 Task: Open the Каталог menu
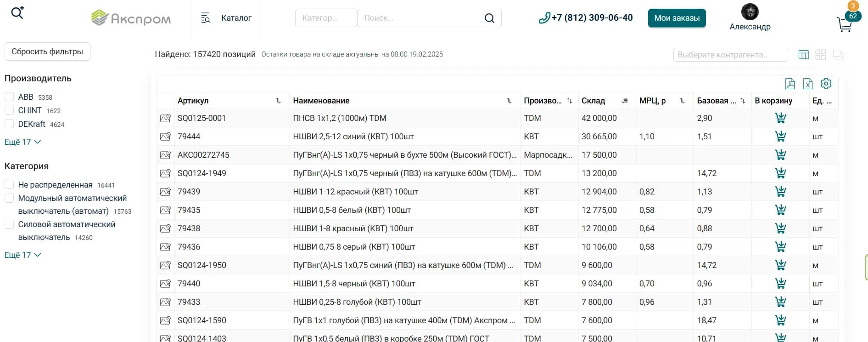(226, 18)
